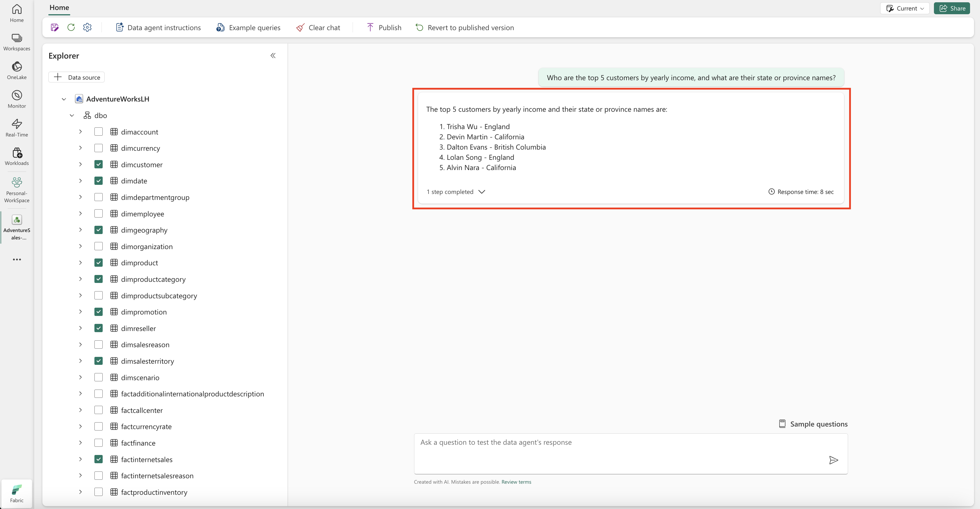Open Data agent instructions
Viewport: 980px width, 509px height.
158,27
